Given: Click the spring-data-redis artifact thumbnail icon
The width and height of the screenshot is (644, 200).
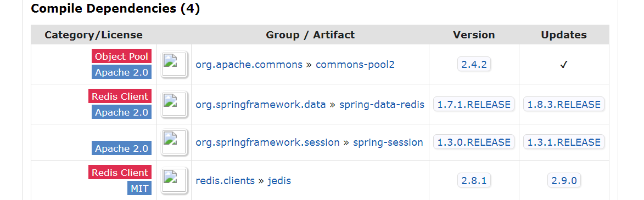Looking at the screenshot, I should [174, 104].
